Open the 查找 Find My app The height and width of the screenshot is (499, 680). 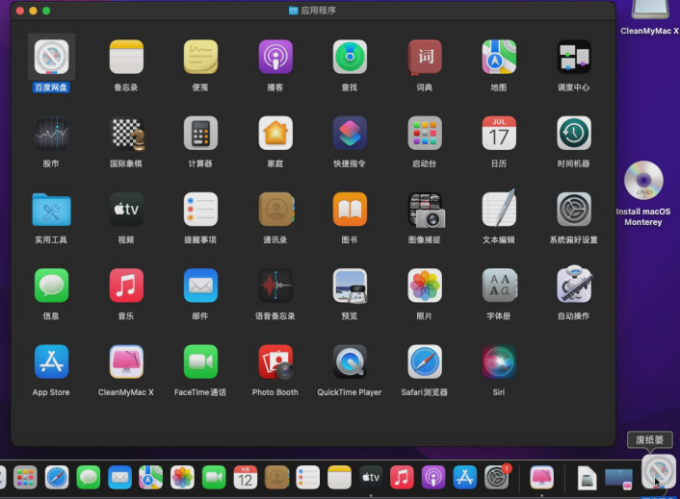pos(350,57)
